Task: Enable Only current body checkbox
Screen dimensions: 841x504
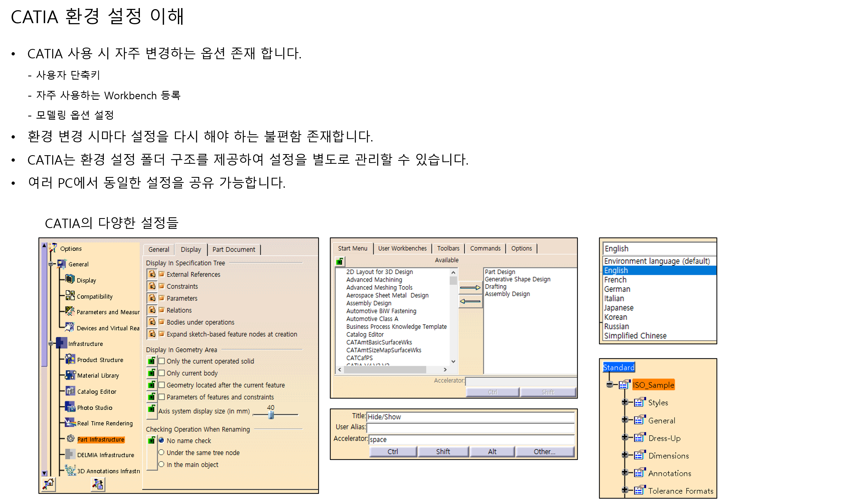Action: pyautogui.click(x=162, y=373)
